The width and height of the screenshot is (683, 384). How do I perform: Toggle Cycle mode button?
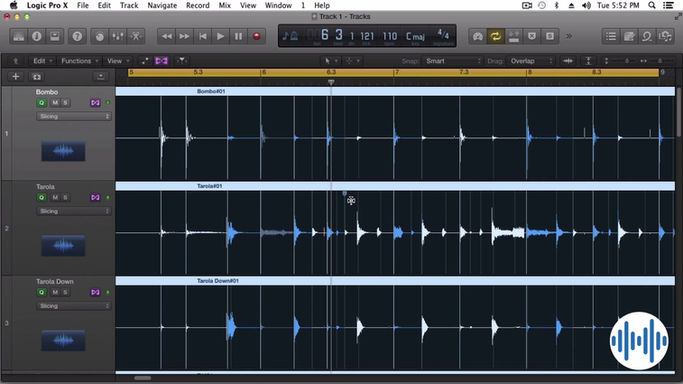tap(496, 36)
